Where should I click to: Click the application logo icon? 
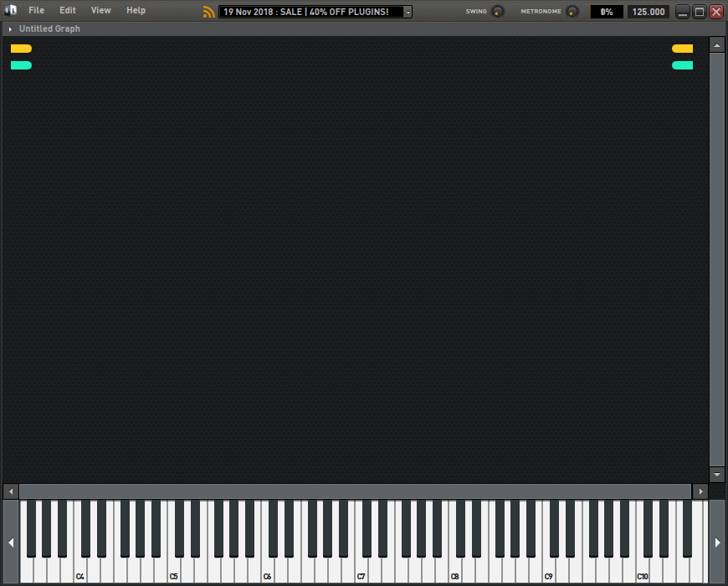pyautogui.click(x=11, y=10)
